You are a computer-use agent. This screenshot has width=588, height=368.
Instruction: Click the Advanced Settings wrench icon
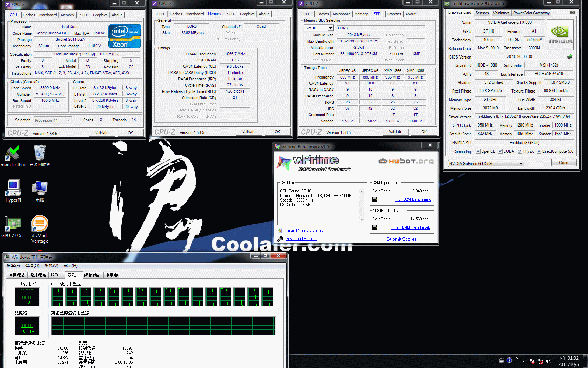point(280,239)
